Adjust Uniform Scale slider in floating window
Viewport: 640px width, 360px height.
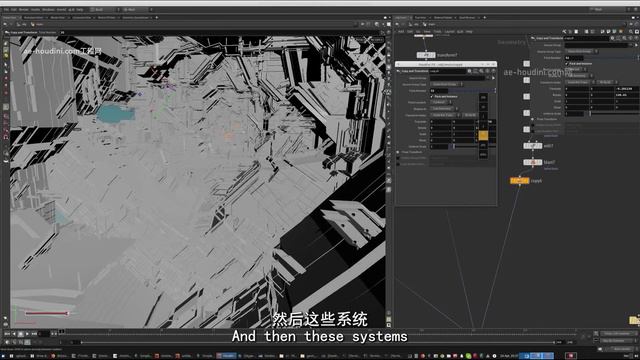pos(472,147)
